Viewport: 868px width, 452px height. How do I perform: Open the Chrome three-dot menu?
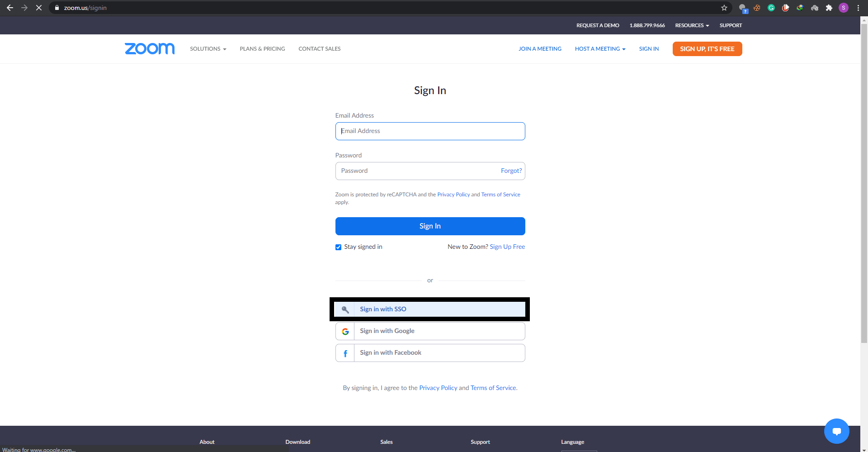coord(858,8)
